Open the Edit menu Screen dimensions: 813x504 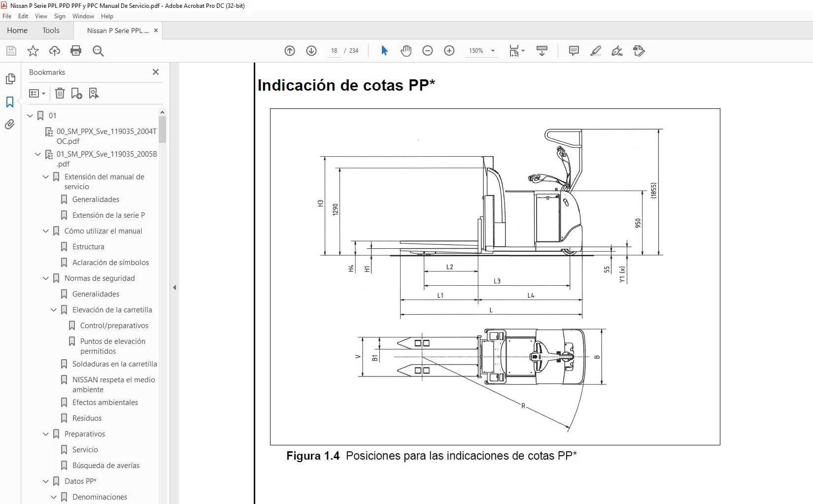coord(23,16)
